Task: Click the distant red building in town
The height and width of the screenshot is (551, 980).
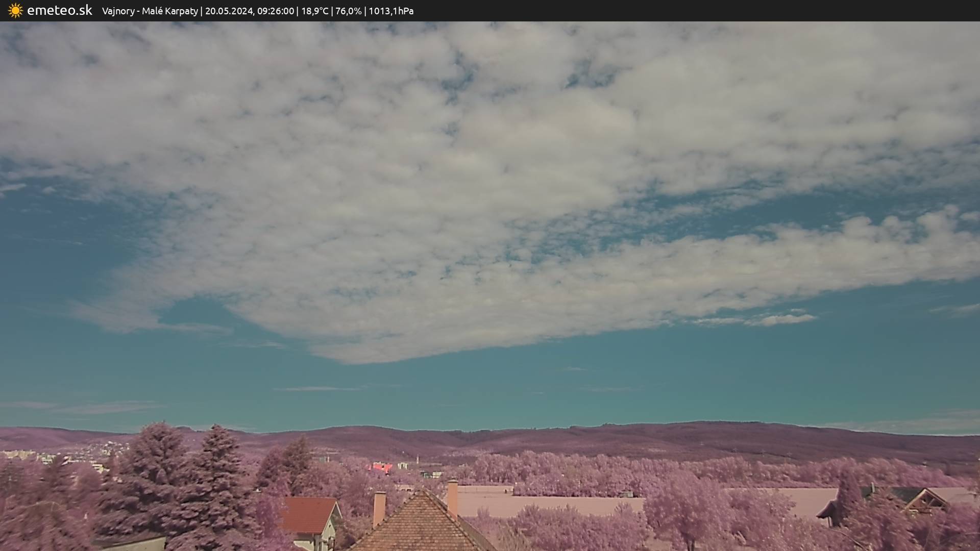Action: point(382,467)
